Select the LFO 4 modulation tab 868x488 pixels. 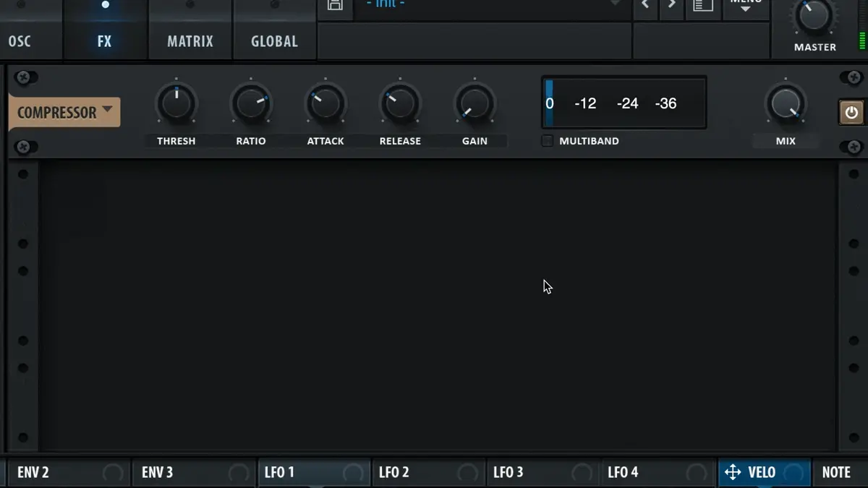658,472
